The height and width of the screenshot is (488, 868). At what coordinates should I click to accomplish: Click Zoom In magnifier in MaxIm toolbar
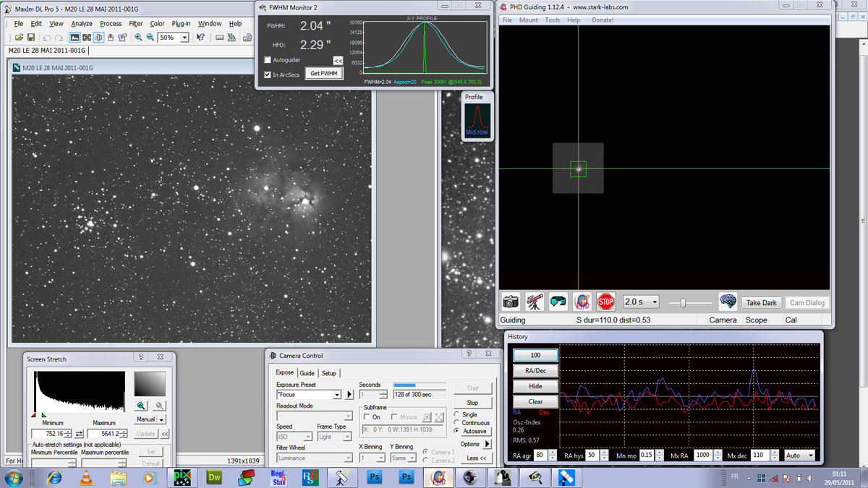click(x=138, y=38)
